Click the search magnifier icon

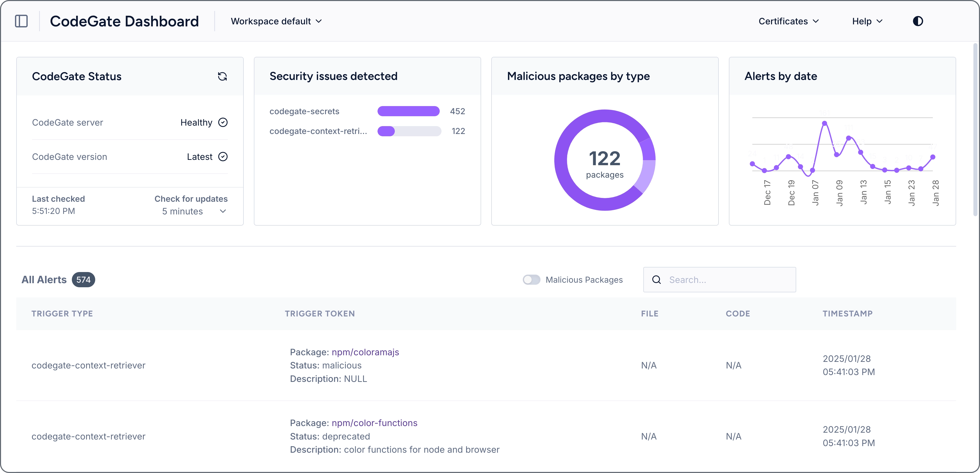657,280
